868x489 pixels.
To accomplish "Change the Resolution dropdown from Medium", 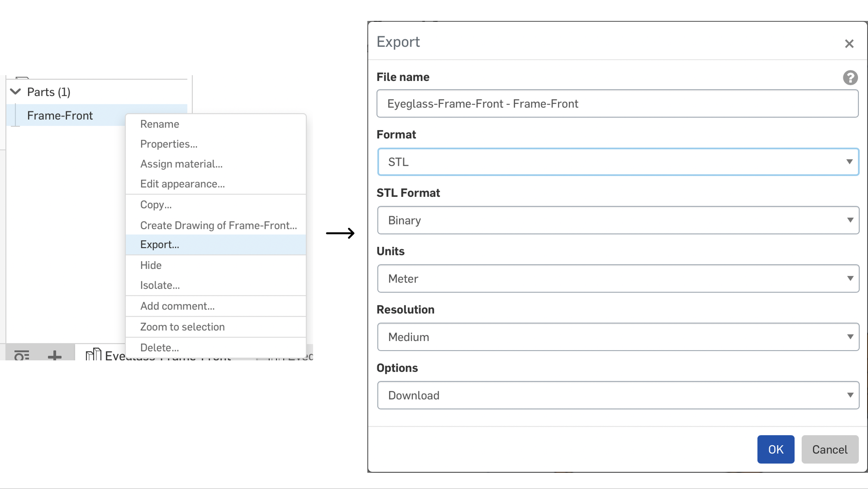I will (x=618, y=337).
